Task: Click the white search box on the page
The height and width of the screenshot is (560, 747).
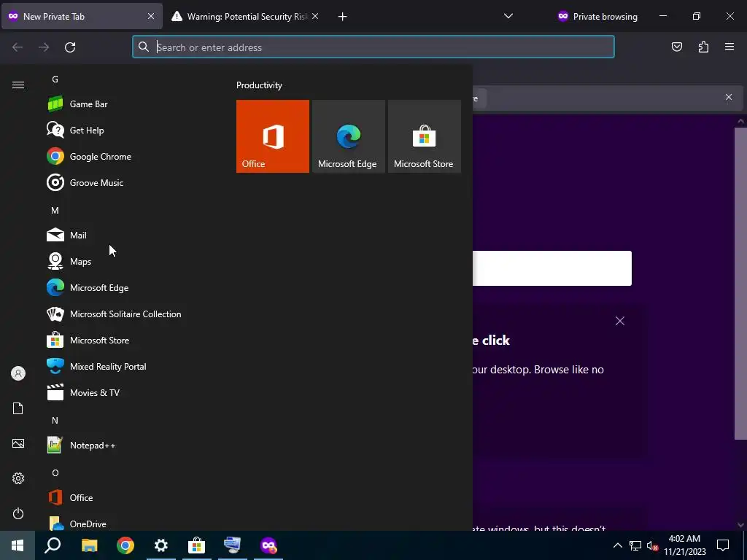Action: click(552, 268)
